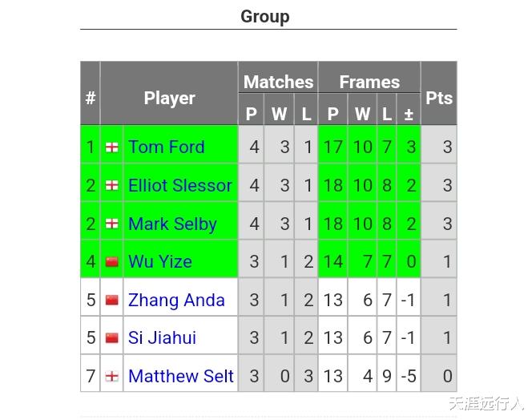Click England flag icon beside Matthew Selt
This screenshot has width=532, height=420.
(112, 376)
